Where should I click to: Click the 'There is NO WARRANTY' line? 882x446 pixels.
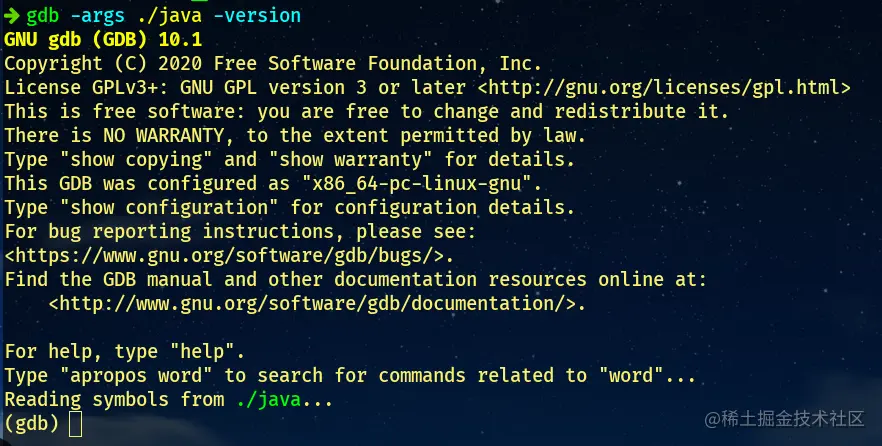pos(295,136)
